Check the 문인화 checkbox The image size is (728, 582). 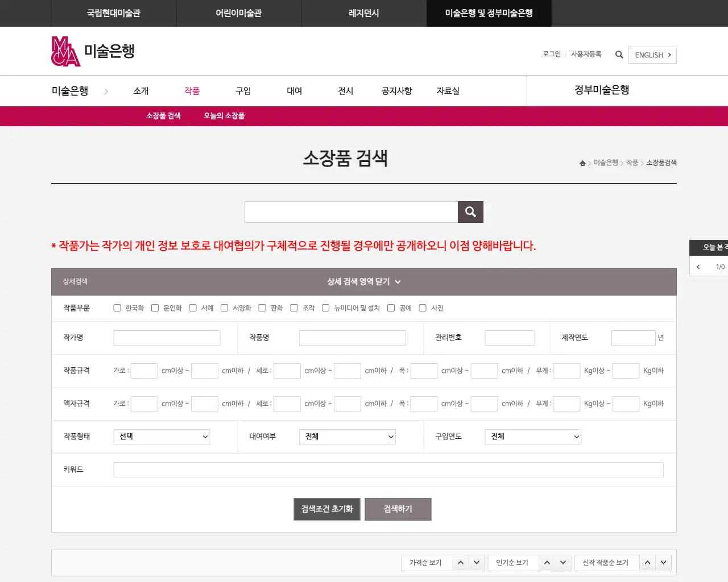click(155, 308)
